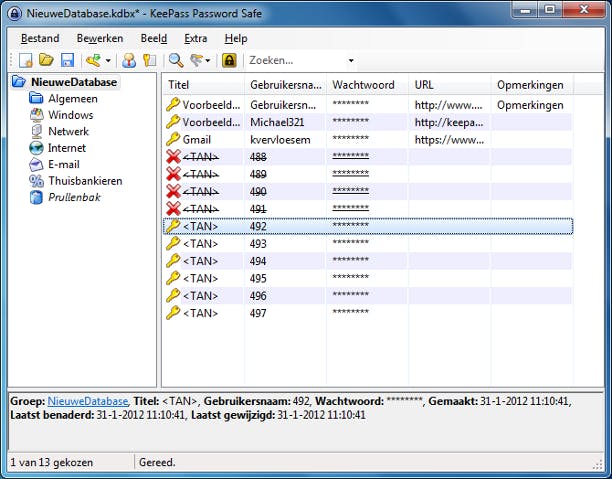This screenshot has width=612, height=479.
Task: Click the key icon of TAN 492
Action: click(x=173, y=226)
